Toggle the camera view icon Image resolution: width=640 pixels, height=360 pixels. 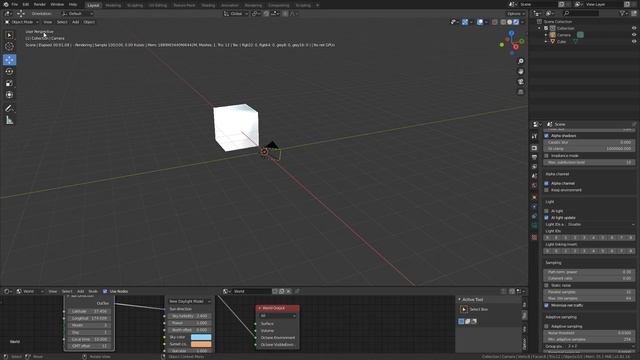520,82
